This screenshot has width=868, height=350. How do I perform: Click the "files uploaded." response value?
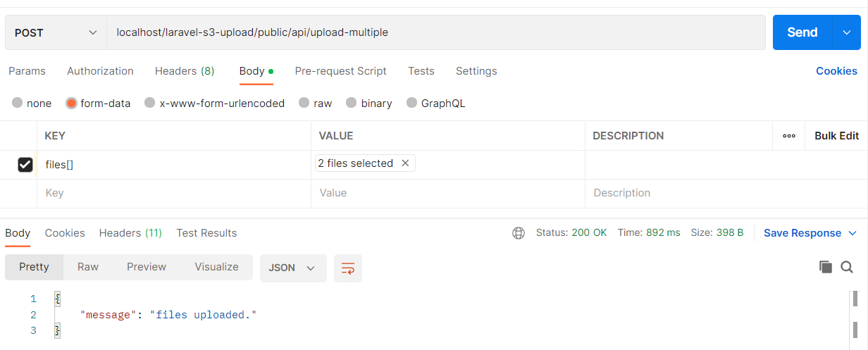pyautogui.click(x=203, y=315)
